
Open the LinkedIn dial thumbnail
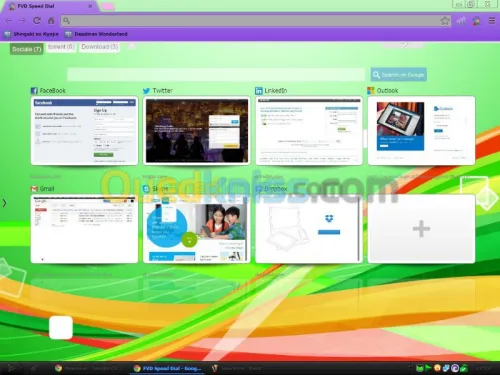click(309, 131)
